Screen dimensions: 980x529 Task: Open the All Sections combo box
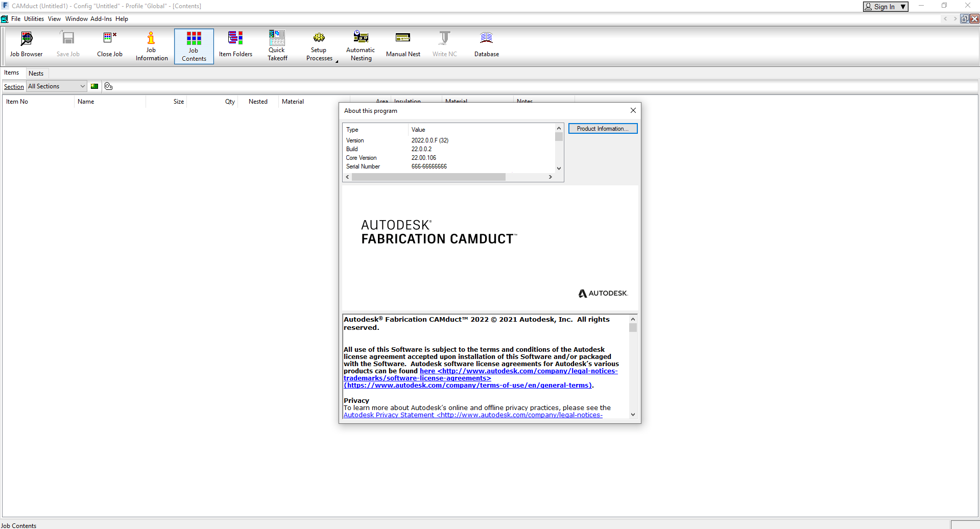[x=57, y=86]
